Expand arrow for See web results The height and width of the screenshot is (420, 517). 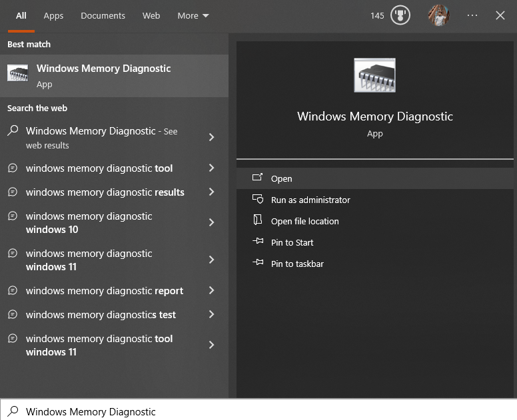[x=212, y=137]
